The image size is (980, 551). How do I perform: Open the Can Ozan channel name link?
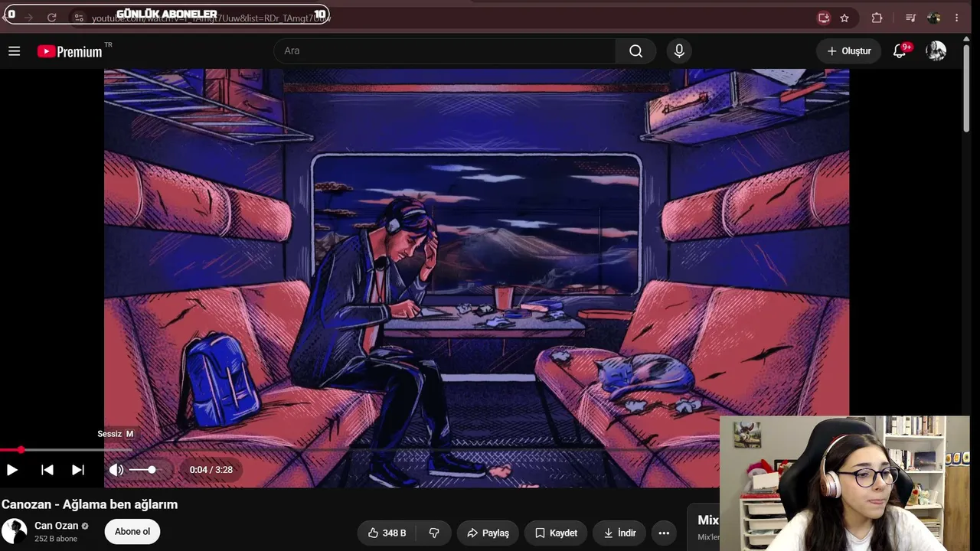56,526
